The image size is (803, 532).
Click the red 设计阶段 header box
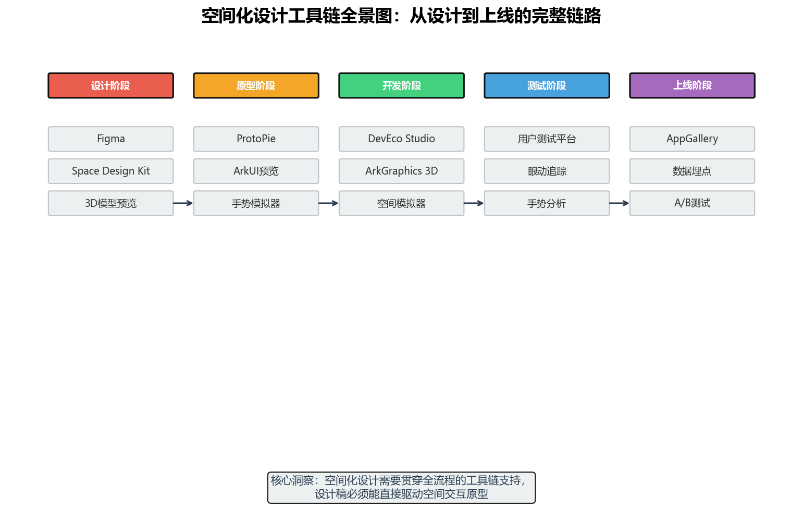point(110,85)
